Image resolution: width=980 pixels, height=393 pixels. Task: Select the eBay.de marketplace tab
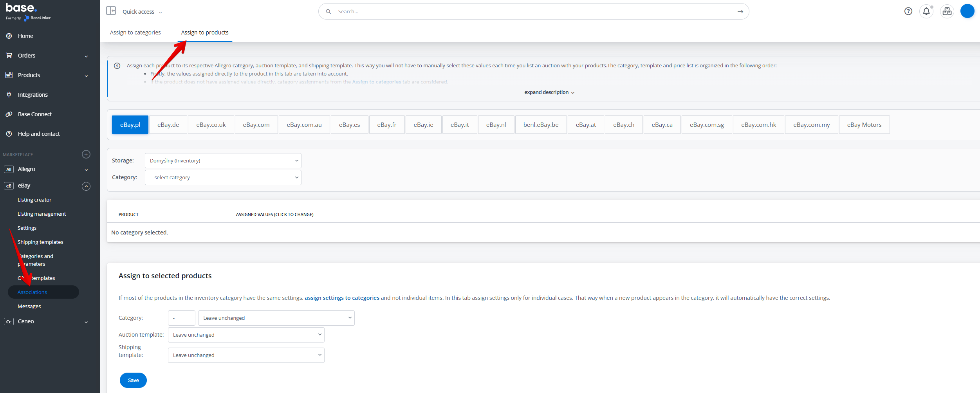168,125
